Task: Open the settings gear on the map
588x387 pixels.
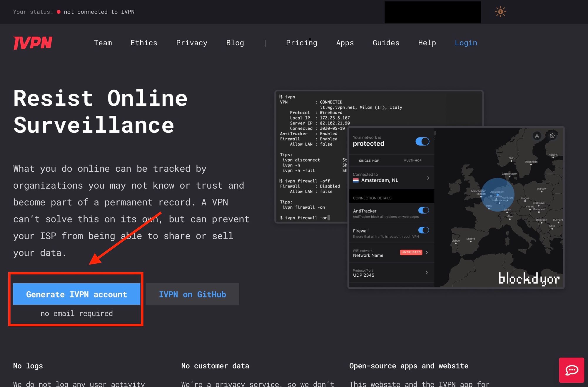Action: (552, 136)
